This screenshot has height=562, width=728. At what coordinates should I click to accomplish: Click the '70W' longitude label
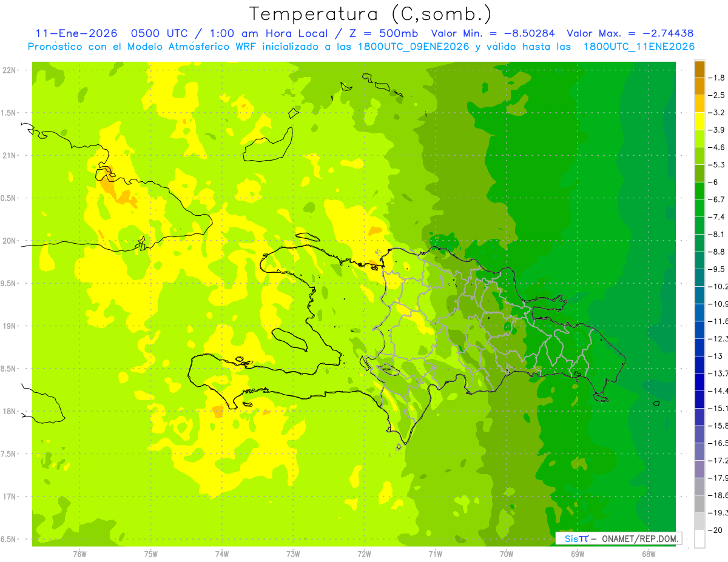(x=507, y=554)
